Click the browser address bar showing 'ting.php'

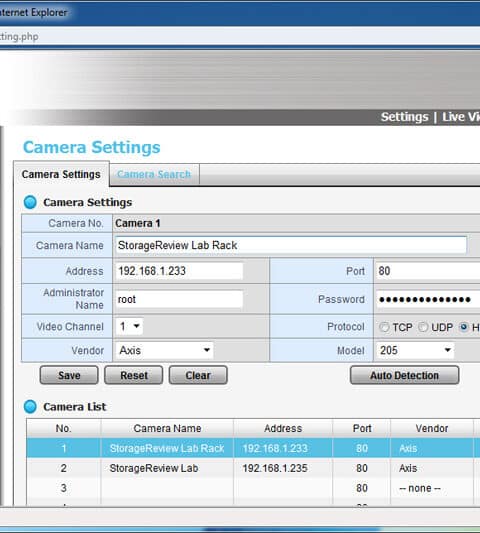pos(240,36)
